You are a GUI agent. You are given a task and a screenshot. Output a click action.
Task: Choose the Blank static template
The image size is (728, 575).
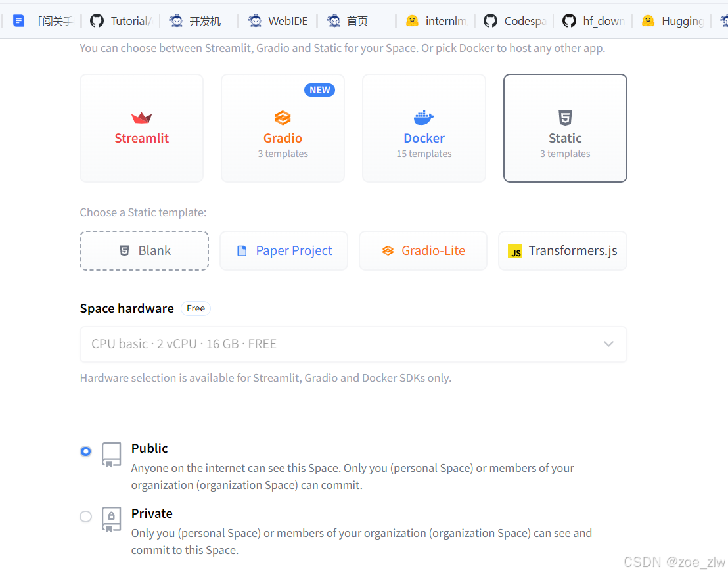coord(145,251)
